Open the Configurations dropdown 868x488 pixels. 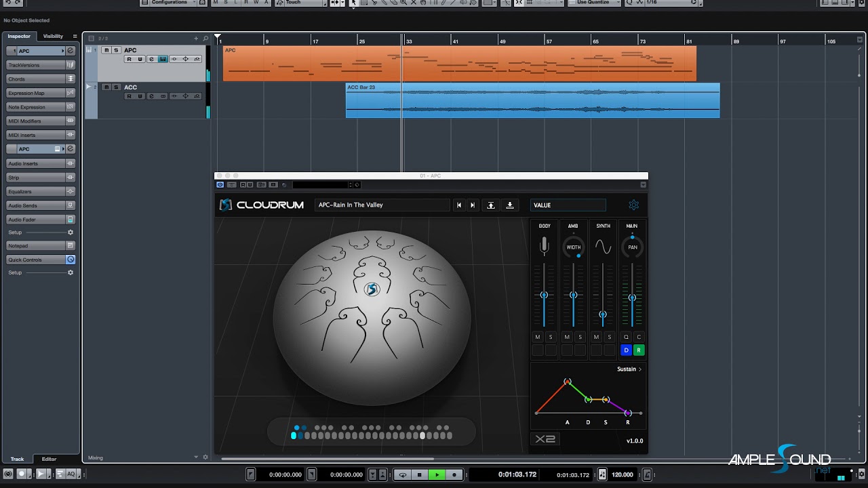tap(170, 3)
